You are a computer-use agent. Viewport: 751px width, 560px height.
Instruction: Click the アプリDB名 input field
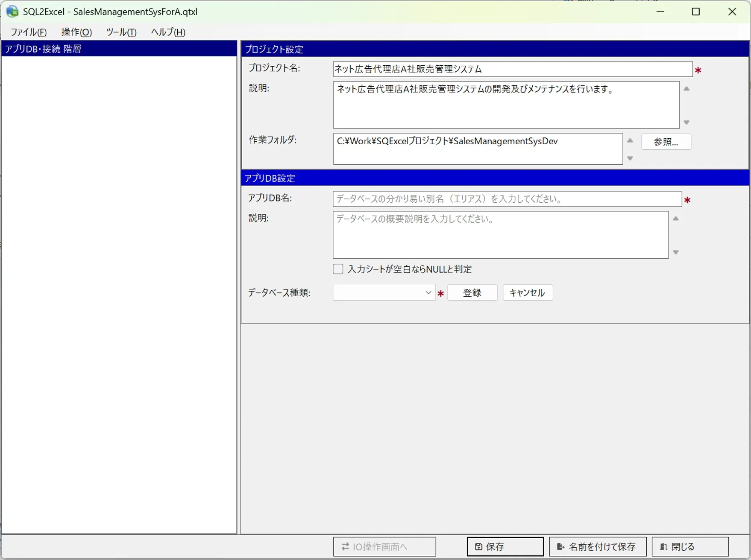coord(507,199)
